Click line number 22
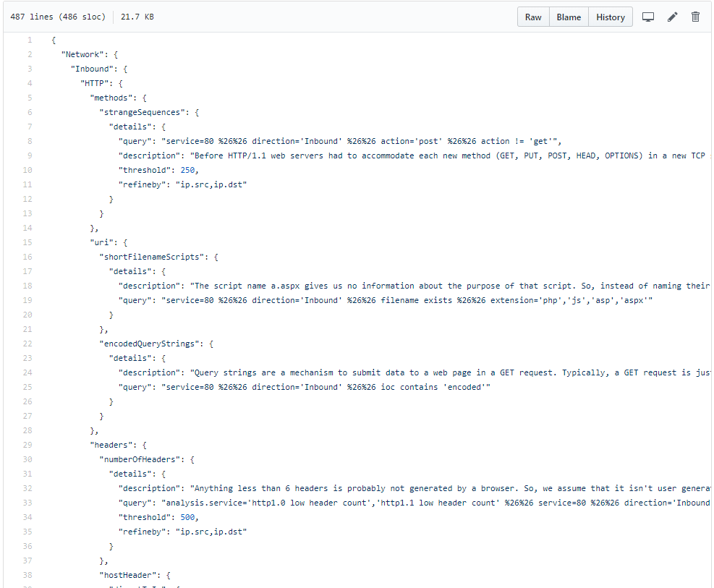This screenshot has width=714, height=588. pos(27,344)
